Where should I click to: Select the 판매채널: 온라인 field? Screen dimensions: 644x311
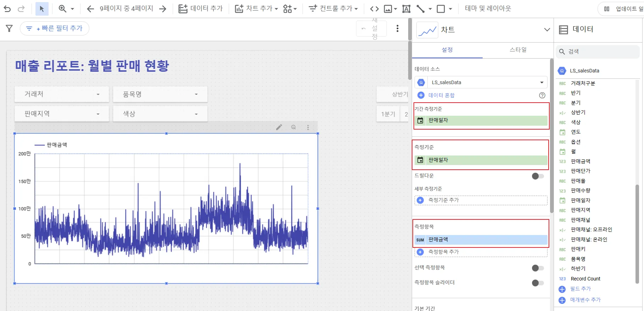click(589, 240)
